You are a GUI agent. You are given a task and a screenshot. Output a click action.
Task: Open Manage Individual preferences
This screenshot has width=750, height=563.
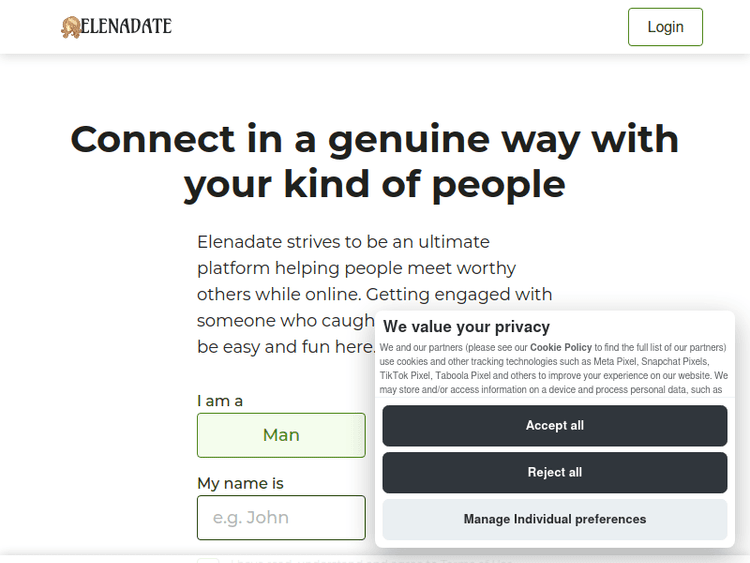(555, 519)
